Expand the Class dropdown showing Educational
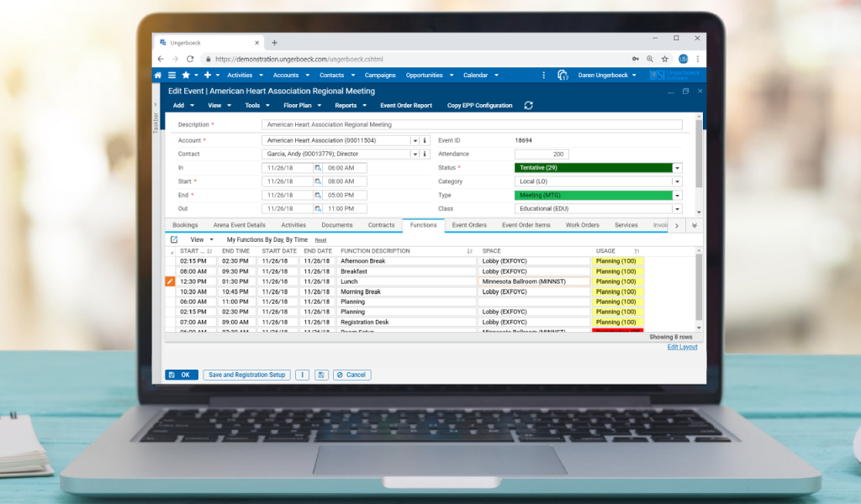Viewport: 861px width, 504px height. tap(678, 208)
